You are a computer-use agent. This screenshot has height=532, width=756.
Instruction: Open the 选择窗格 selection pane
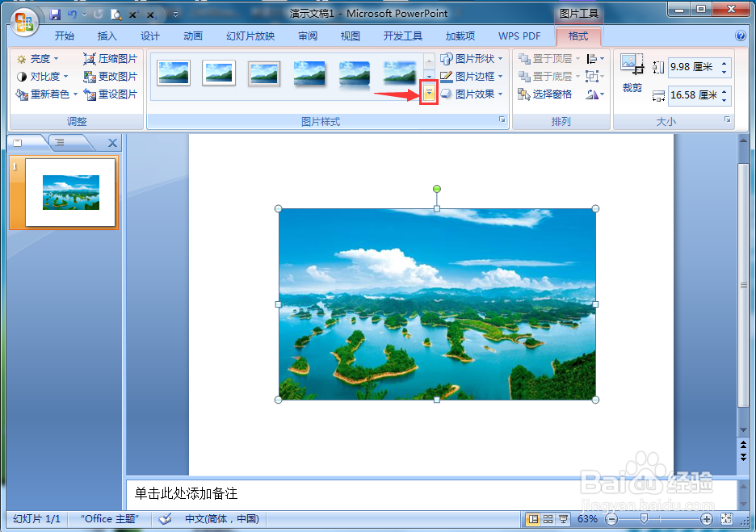point(545,94)
